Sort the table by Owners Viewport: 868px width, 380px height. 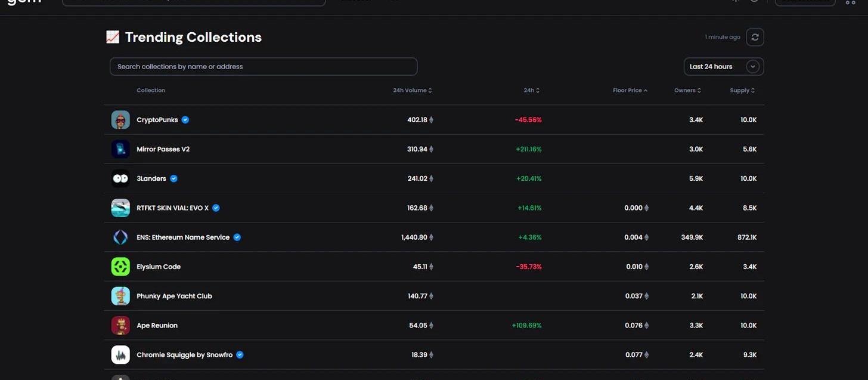click(687, 91)
